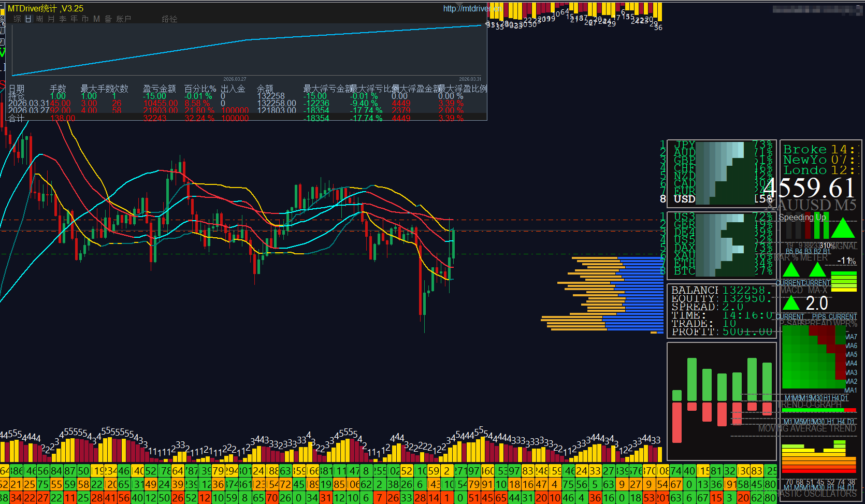Select NZD in currency strength list
865x504 pixels.
pos(684,176)
